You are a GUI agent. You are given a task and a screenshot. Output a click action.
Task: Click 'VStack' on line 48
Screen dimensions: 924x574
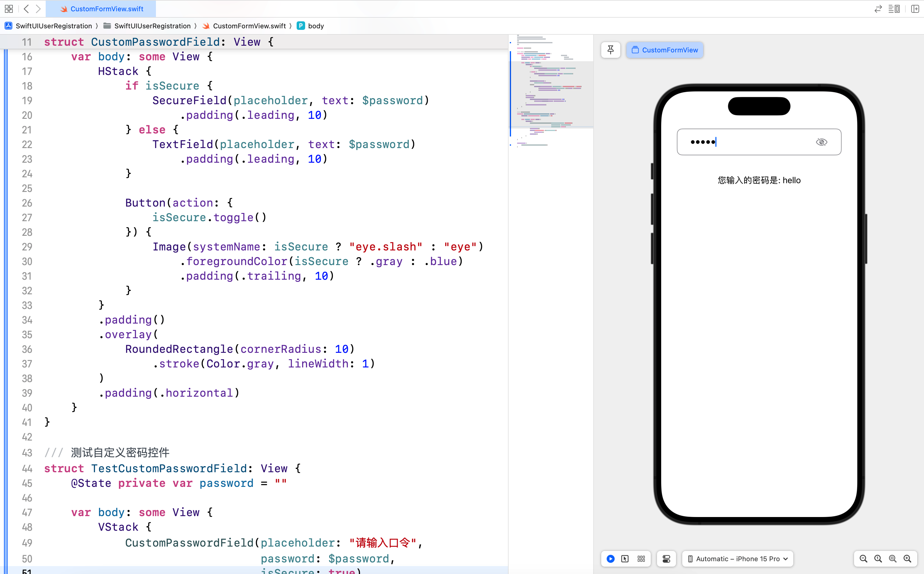tap(118, 527)
